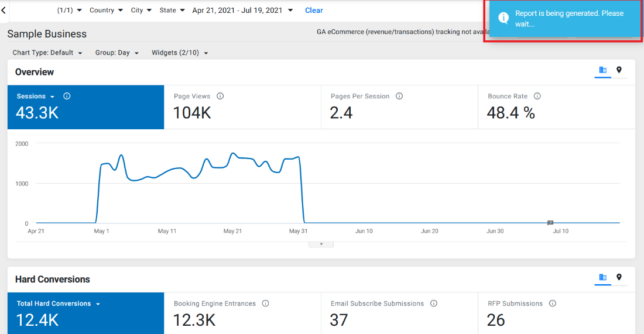Select the chart view icon in Hard Conversions

602,277
